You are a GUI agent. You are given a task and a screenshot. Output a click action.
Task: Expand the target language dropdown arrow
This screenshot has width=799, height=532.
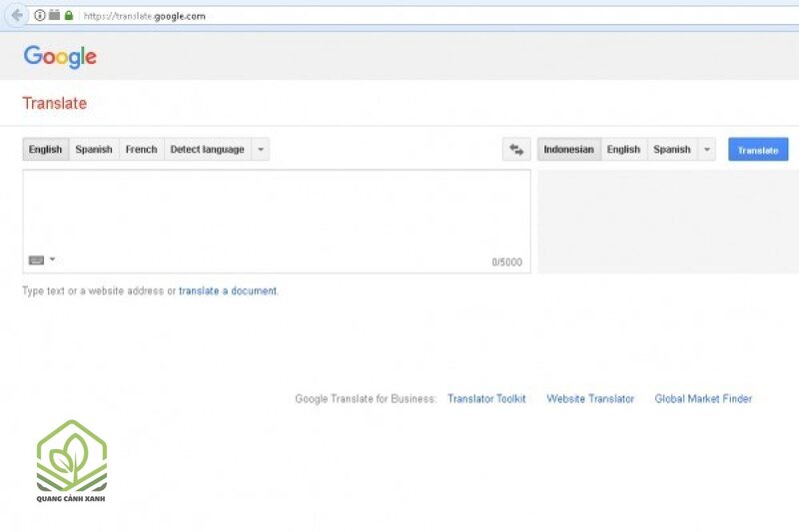707,150
